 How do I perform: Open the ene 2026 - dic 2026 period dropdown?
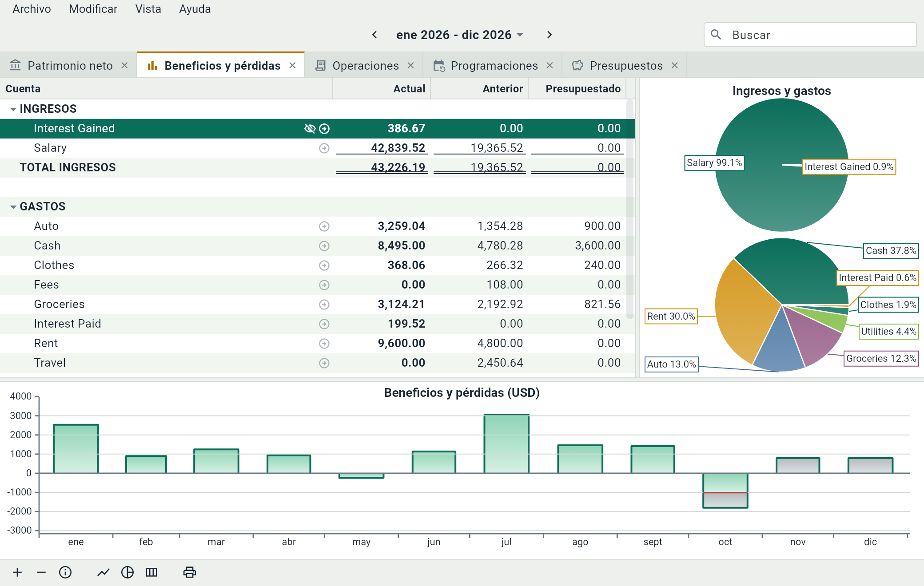click(460, 35)
